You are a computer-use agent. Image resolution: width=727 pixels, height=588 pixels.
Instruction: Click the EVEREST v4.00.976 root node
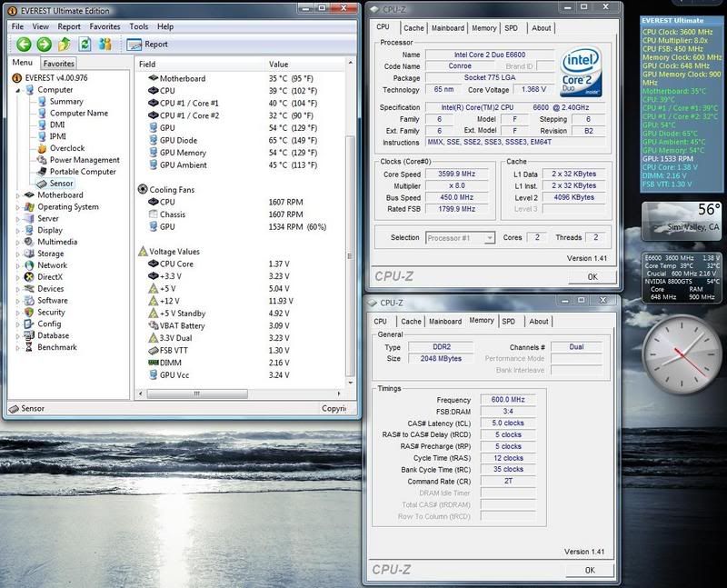tap(50, 78)
